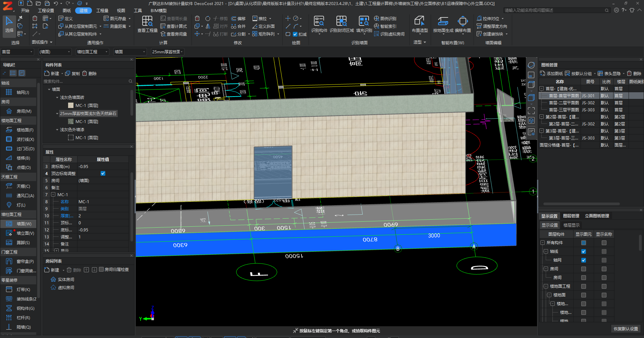644x338 pixels.
Task: Open the 墙柱面工程 category dropdown
Action: point(93,52)
